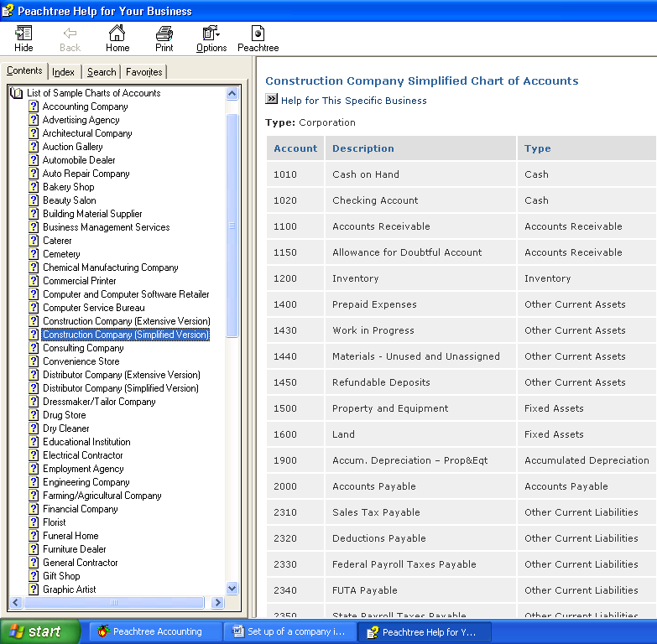Click the Financial Company topic icon

(34, 508)
